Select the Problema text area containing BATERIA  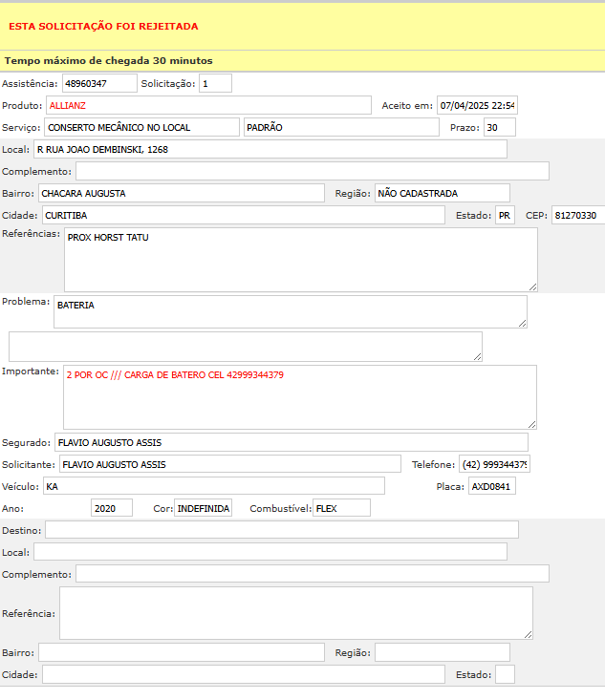pos(290,311)
